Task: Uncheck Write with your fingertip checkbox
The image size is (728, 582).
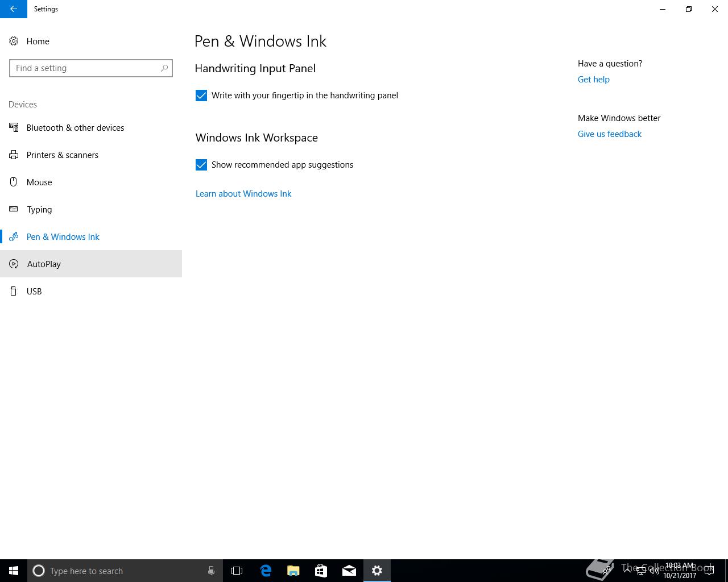Action: pyautogui.click(x=201, y=95)
